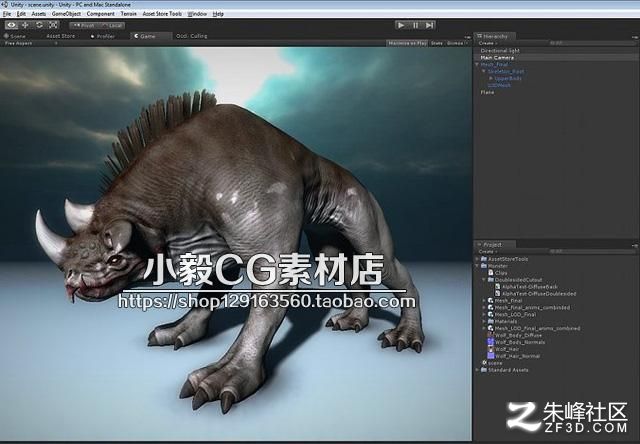Click the Monster folder icon

[484, 266]
